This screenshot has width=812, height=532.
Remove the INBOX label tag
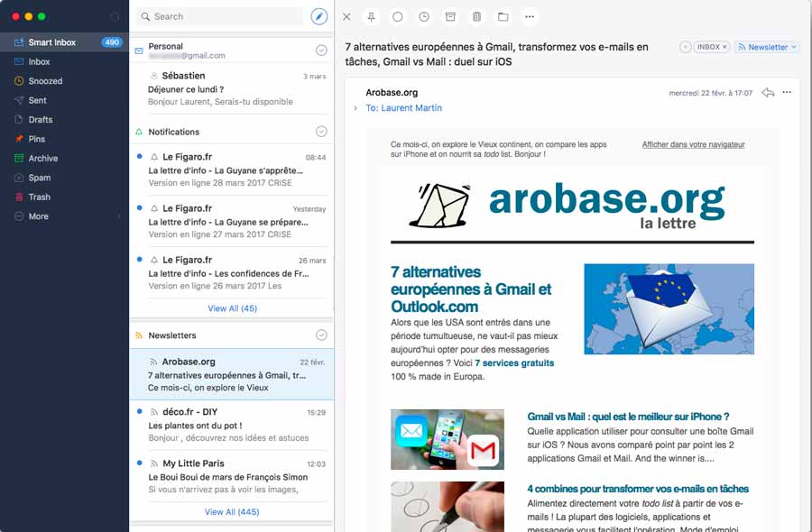coord(724,47)
